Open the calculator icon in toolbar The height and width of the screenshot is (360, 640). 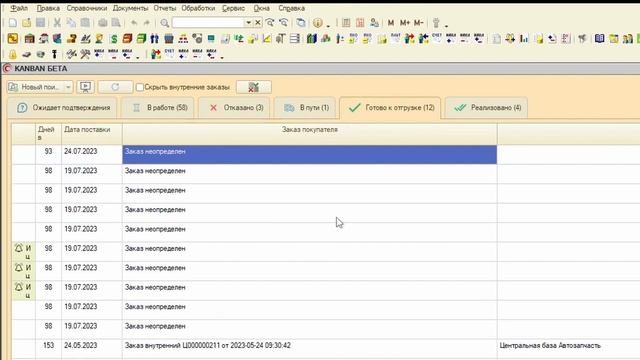(x=346, y=23)
